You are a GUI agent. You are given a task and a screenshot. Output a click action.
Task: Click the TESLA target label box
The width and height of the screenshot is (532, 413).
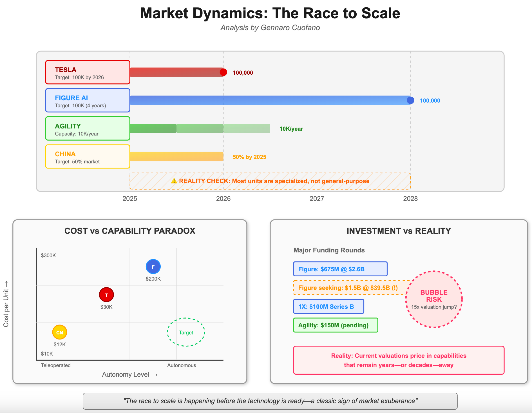88,72
